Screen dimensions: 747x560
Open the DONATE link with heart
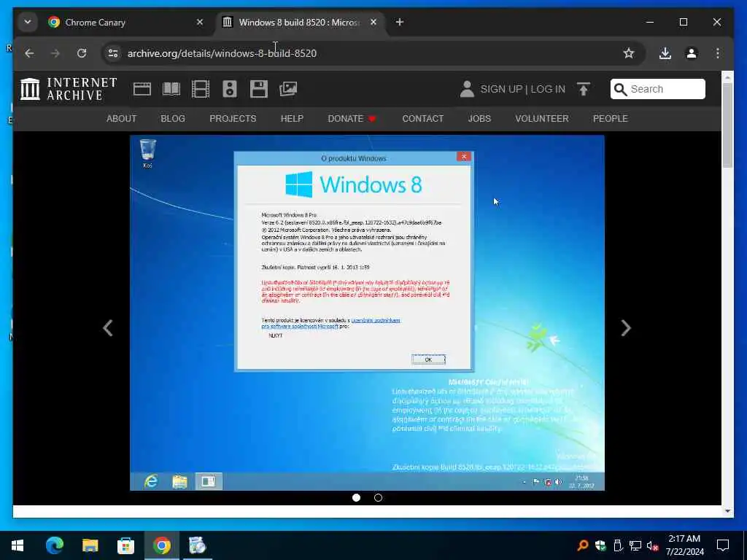pos(352,119)
